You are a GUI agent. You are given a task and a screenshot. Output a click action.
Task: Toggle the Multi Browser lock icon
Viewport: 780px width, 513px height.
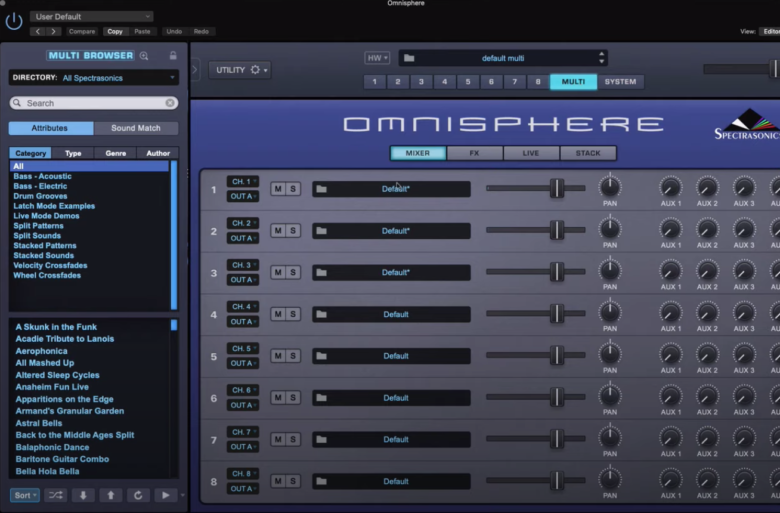(x=173, y=55)
